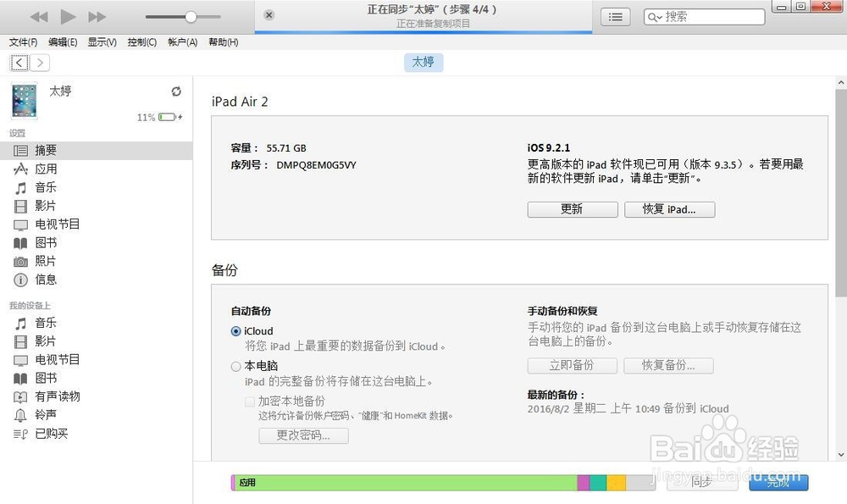Image resolution: width=847 pixels, height=504 pixels.
Task: Click the serial number DMPQ8EM0G5VY
Action: click(x=317, y=165)
